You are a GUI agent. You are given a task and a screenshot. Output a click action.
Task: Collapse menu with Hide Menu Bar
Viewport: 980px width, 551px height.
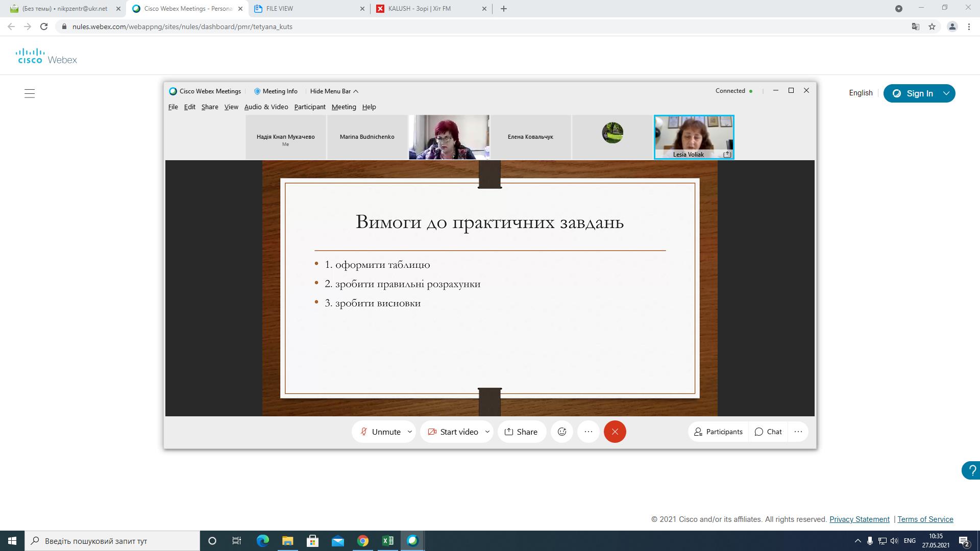334,91
